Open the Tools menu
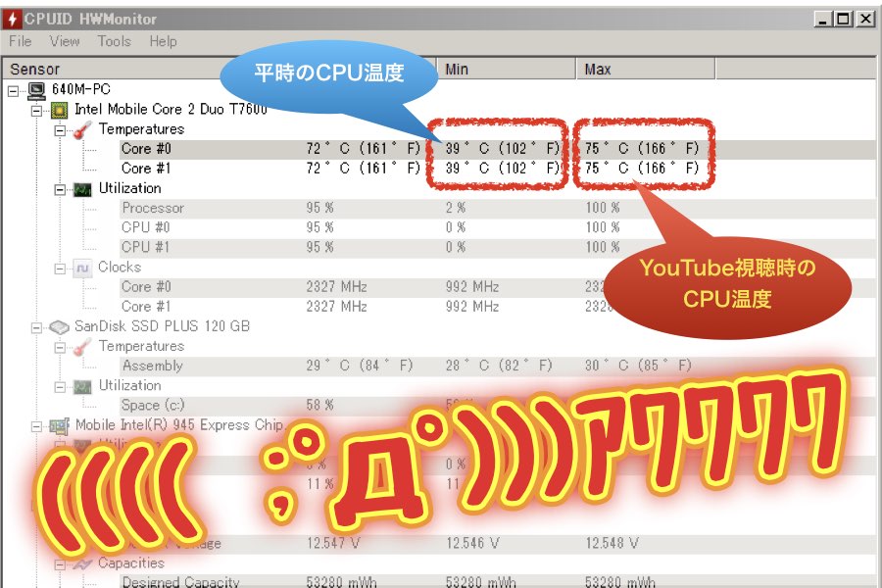 pyautogui.click(x=115, y=41)
